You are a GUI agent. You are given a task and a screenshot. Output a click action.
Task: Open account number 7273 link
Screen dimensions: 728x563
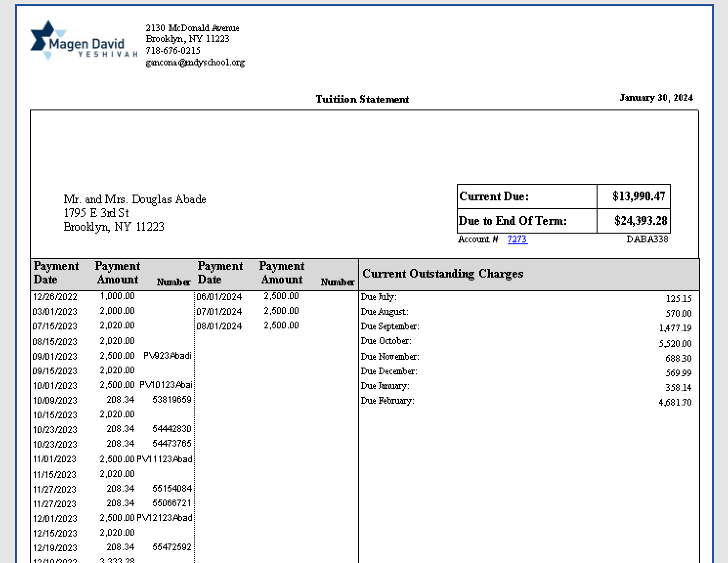pos(517,239)
